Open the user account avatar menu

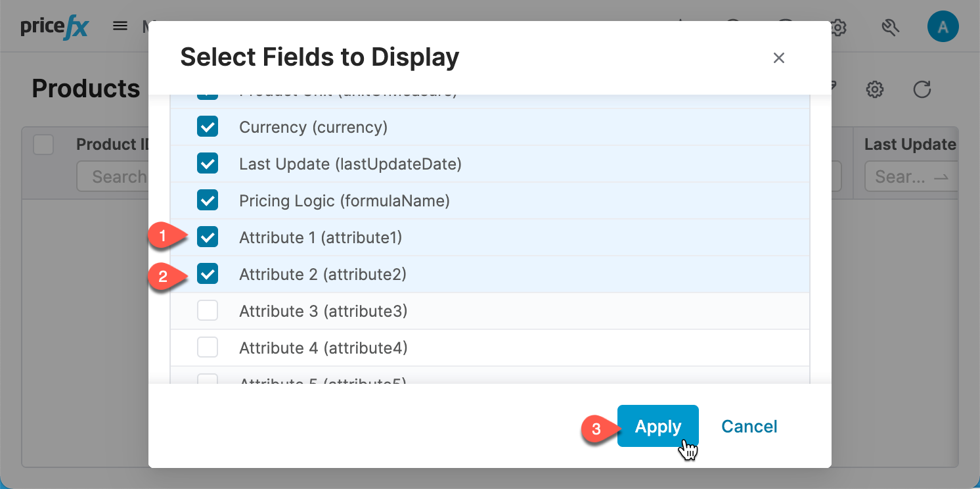[x=943, y=27]
